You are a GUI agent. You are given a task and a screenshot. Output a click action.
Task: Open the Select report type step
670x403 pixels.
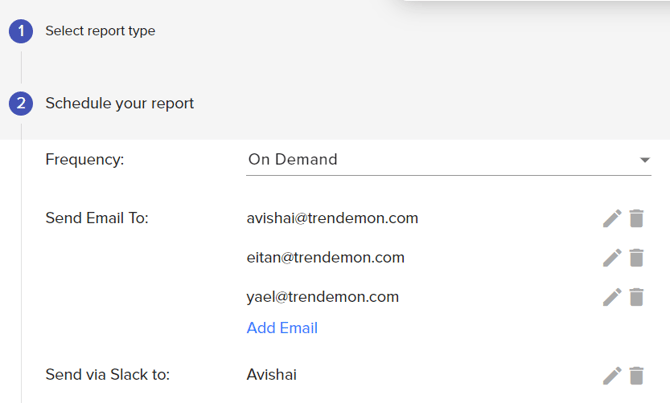pyautogui.click(x=100, y=31)
